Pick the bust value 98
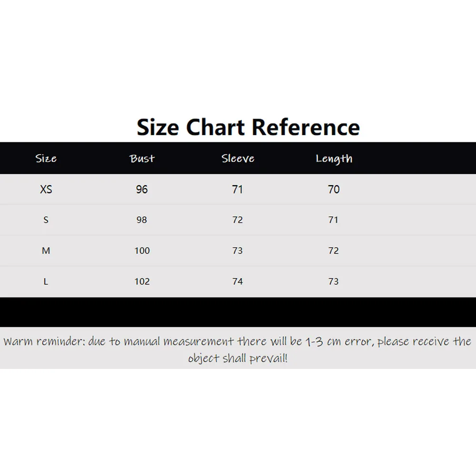 (x=142, y=220)
